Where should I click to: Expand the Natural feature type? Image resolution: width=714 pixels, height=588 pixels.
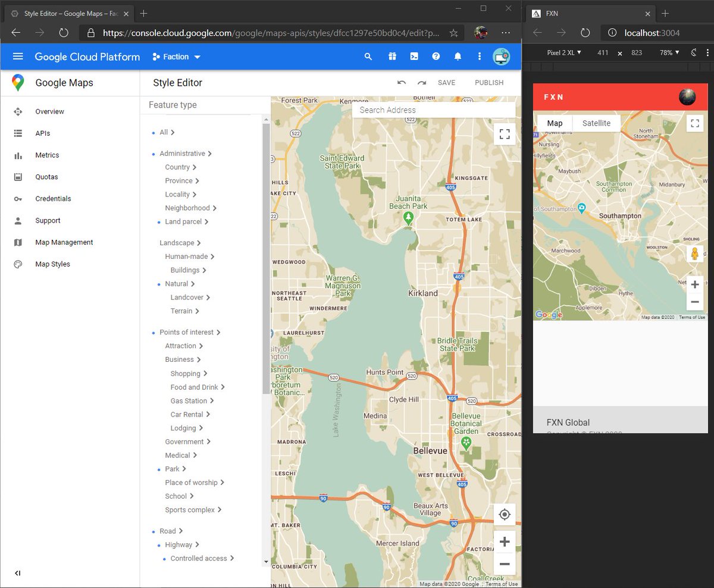180,284
